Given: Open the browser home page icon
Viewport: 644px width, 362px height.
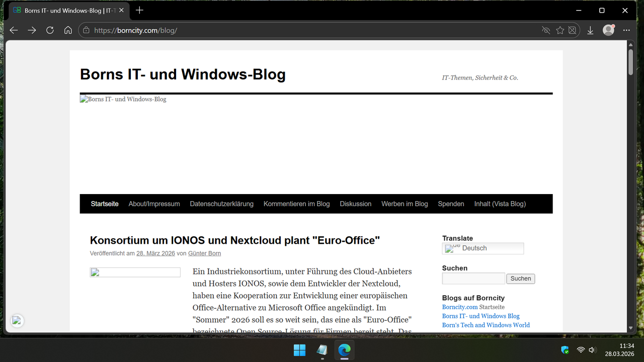Looking at the screenshot, I should click(68, 30).
